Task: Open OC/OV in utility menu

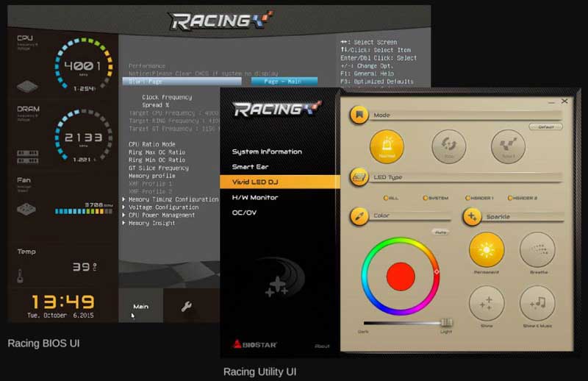Action: pos(244,213)
